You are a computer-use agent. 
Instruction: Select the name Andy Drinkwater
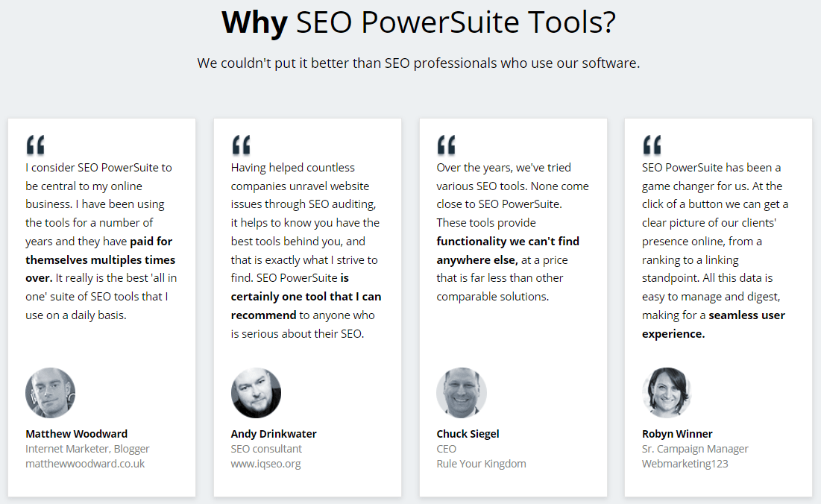click(x=274, y=434)
